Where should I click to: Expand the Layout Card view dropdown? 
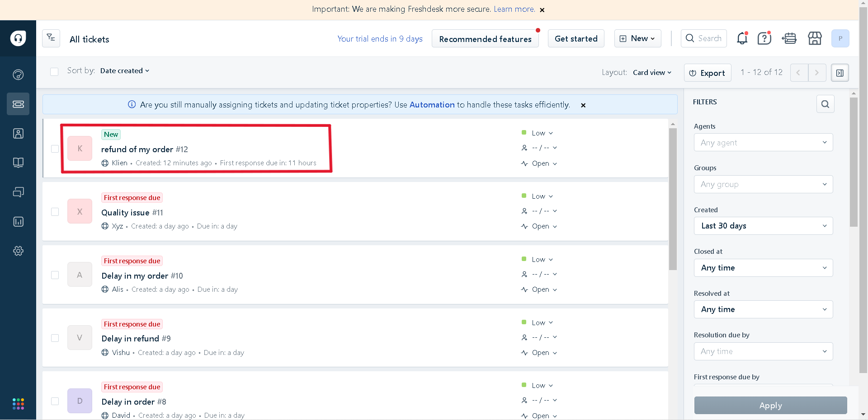[x=652, y=72]
